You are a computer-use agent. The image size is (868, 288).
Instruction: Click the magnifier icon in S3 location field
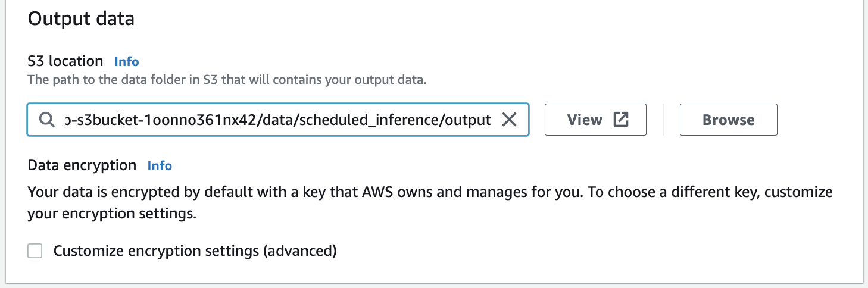pos(47,120)
